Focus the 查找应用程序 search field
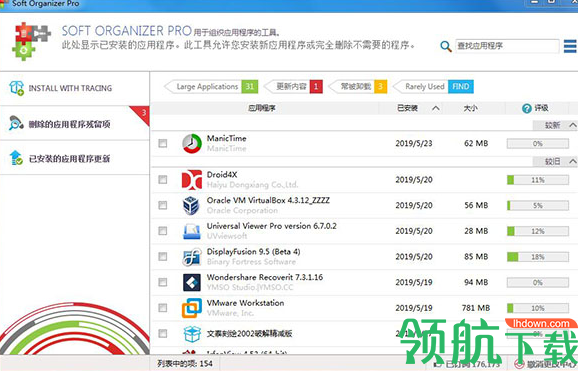Screen dimensions: 578x371 [507, 46]
